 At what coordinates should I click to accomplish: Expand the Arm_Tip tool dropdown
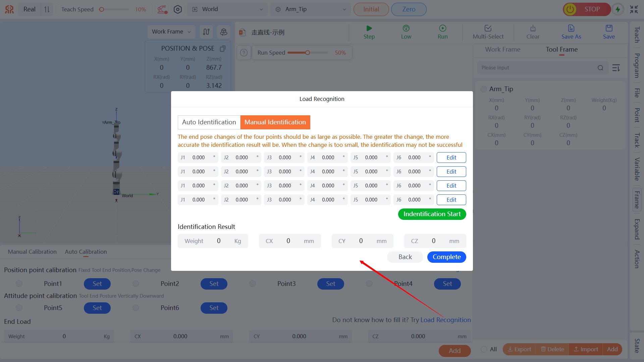(311, 9)
